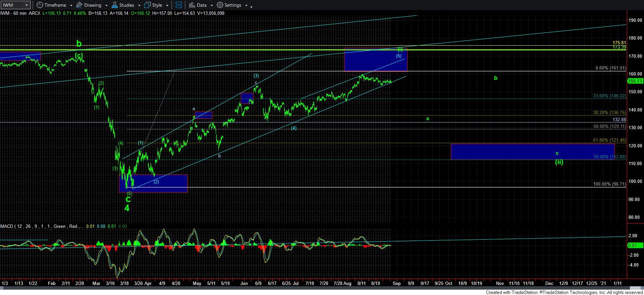Select the 61.80% (121.46) Fibonacci label

click(609, 140)
